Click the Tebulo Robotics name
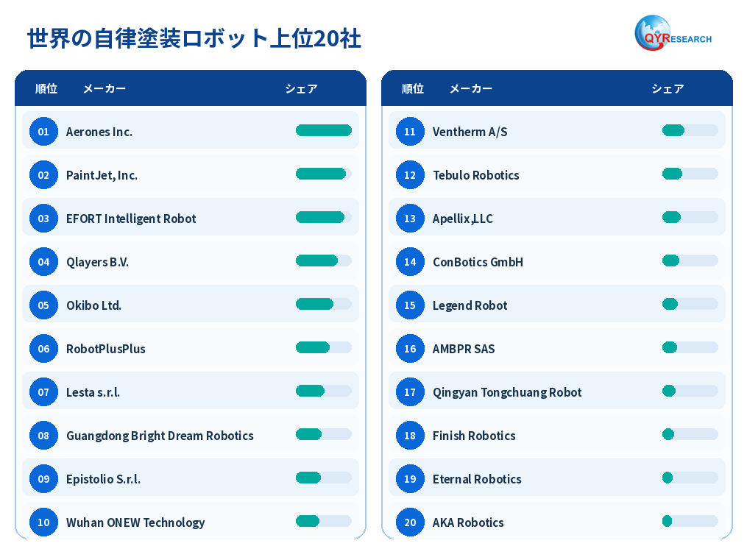This screenshot has height=560, width=747. (476, 175)
